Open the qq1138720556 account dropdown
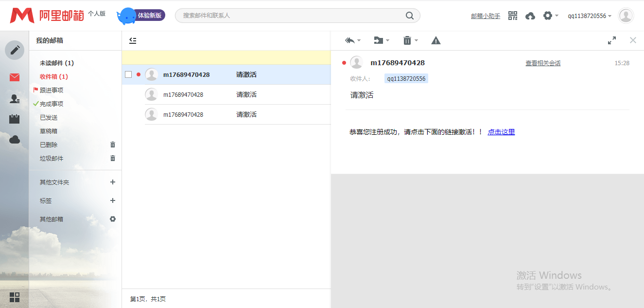This screenshot has width=644, height=308. (x=590, y=16)
